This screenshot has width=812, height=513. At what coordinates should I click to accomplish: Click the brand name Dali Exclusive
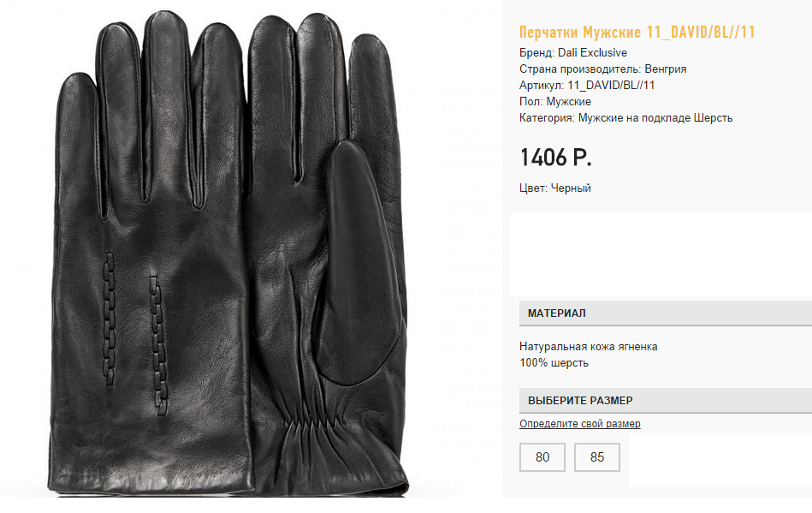592,53
